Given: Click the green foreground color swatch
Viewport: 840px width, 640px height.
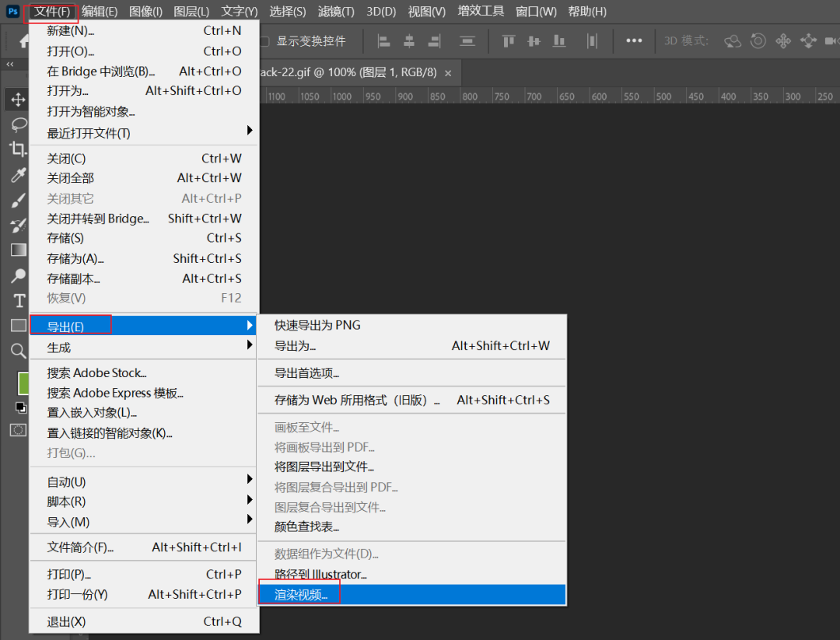Looking at the screenshot, I should pyautogui.click(x=23, y=383).
